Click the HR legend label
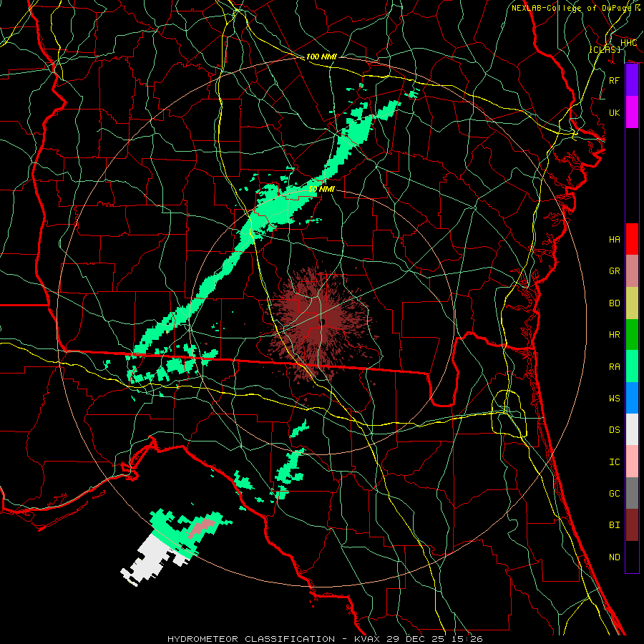The height and width of the screenshot is (644, 644). coord(614,335)
